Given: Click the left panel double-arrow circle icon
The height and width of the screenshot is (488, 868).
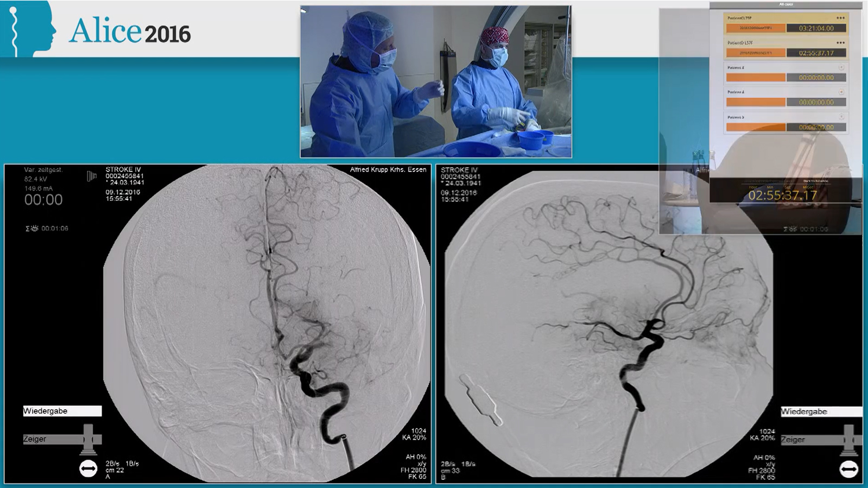Looking at the screenshot, I should [88, 468].
